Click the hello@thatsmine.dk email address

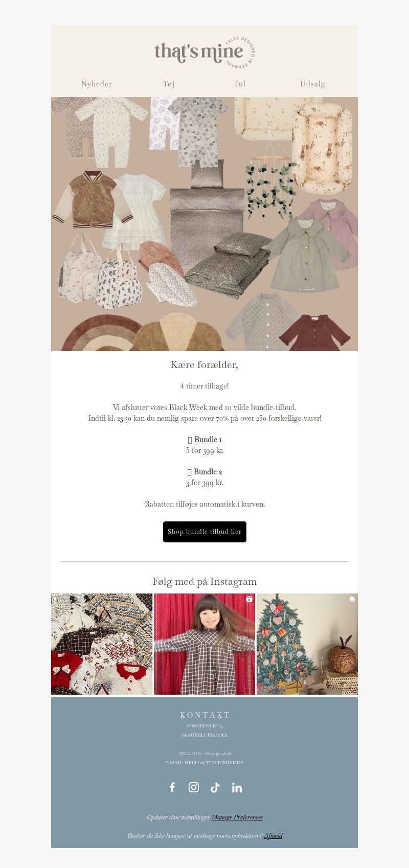214,763
